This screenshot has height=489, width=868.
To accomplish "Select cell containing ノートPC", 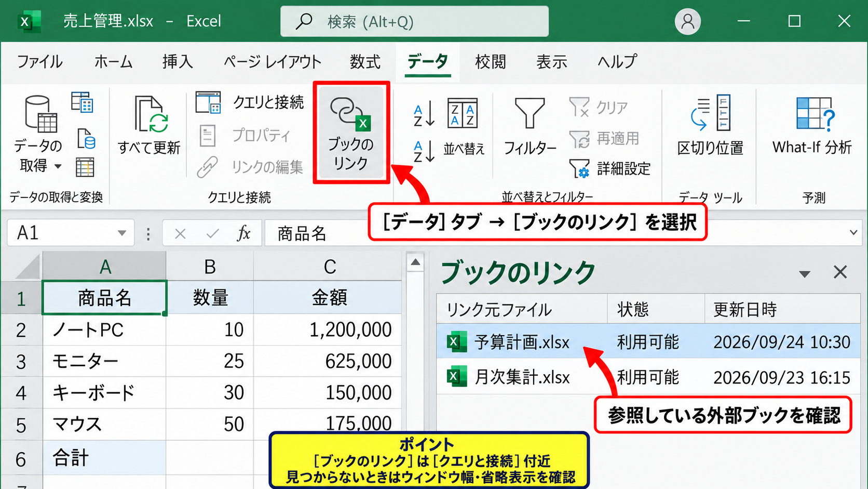I will click(104, 330).
